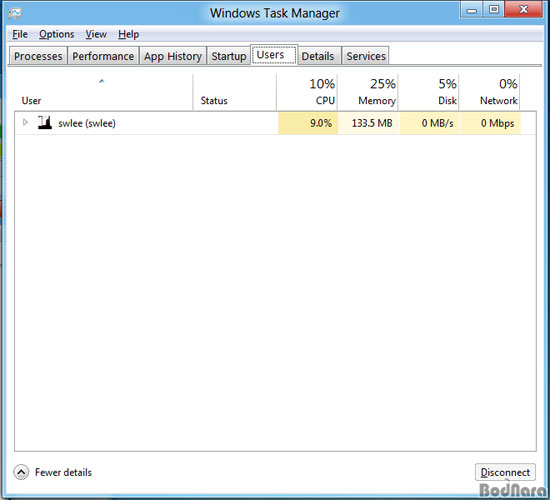The width and height of the screenshot is (550, 500).
Task: Sort by the Network column header
Action: pyautogui.click(x=489, y=92)
